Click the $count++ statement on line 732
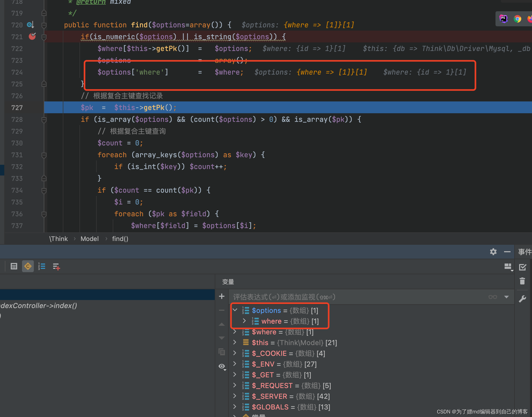532x417 pixels. pyautogui.click(x=208, y=167)
